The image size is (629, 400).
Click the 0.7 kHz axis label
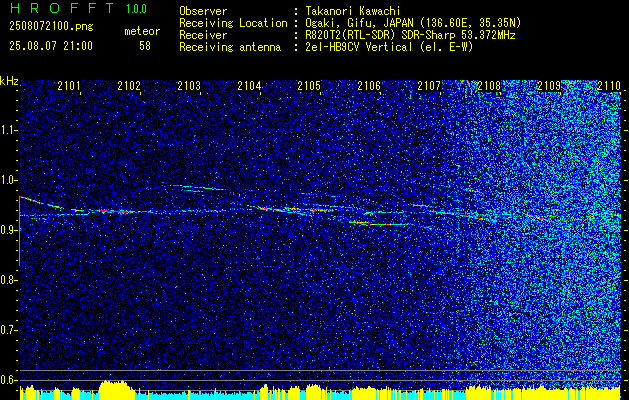[x=8, y=330]
